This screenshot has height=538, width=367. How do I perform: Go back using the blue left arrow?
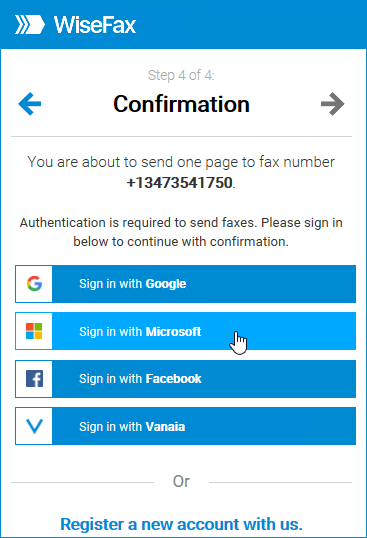(x=30, y=104)
